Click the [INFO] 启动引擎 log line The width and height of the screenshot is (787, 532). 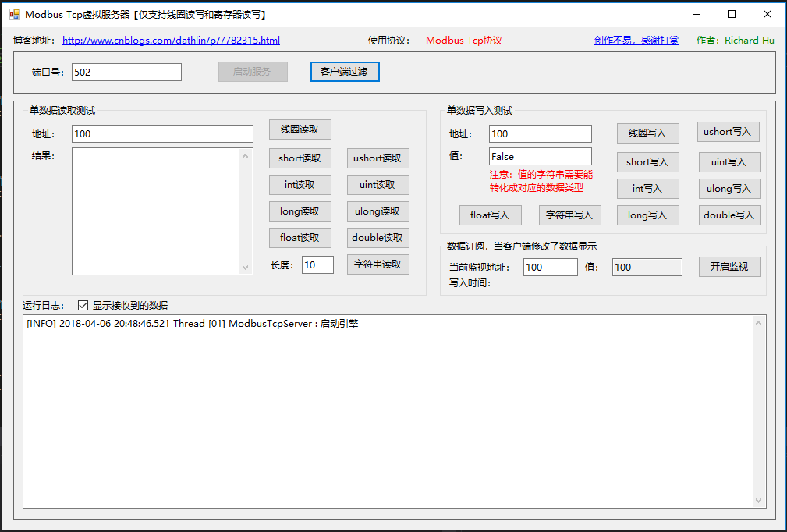click(x=192, y=324)
